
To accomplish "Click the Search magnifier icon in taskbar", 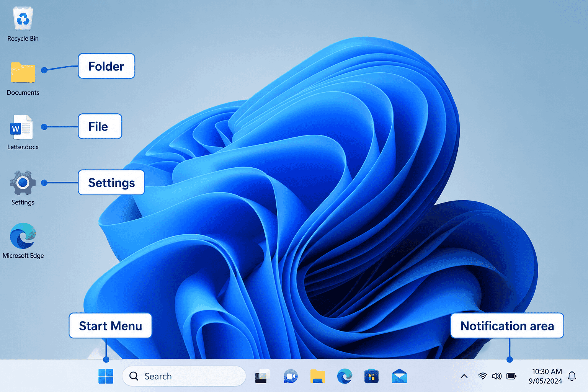I will (134, 376).
